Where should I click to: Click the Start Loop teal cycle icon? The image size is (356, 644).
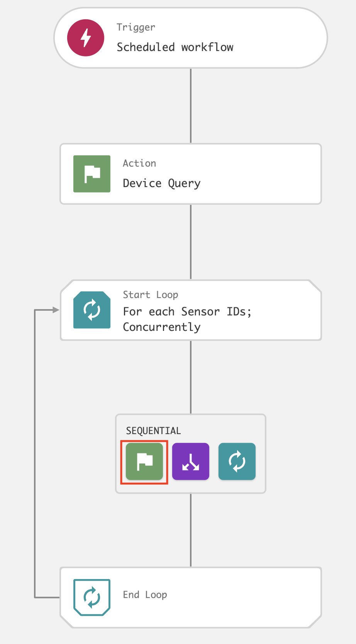92,310
